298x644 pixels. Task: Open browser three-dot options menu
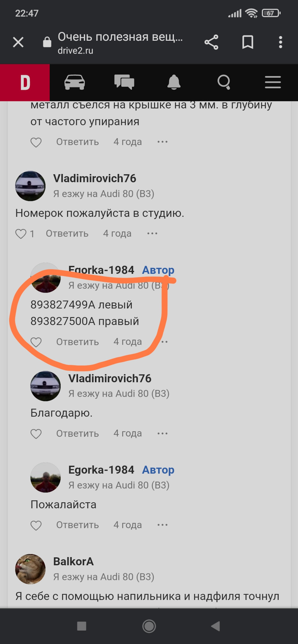point(281,42)
